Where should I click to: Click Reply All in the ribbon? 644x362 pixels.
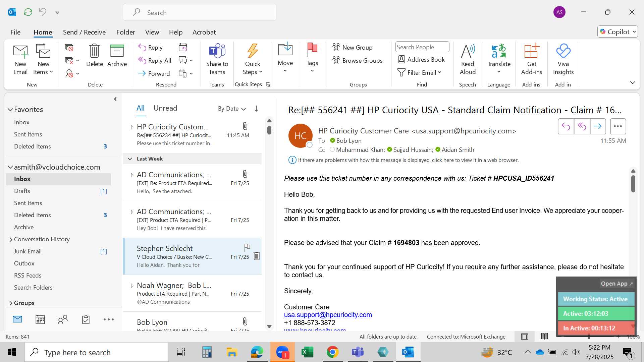(155, 60)
